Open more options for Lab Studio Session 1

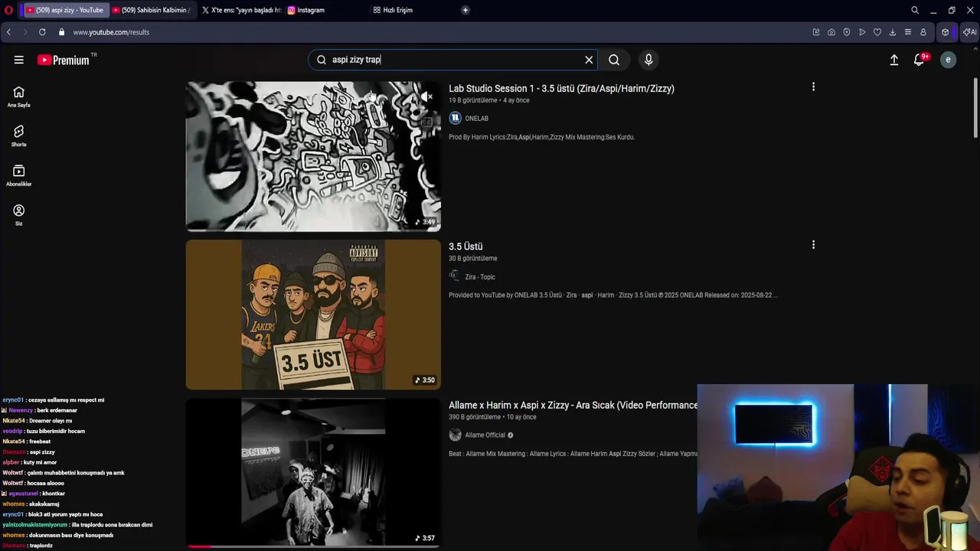[x=813, y=87]
